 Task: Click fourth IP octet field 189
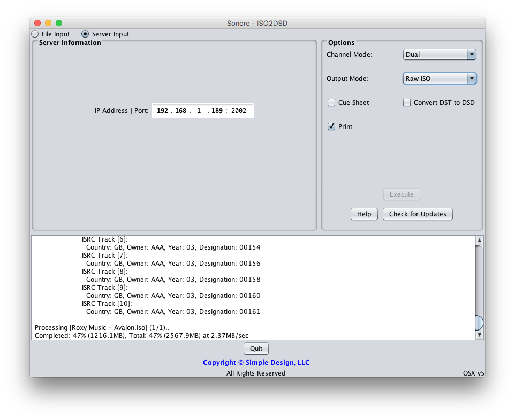[217, 111]
